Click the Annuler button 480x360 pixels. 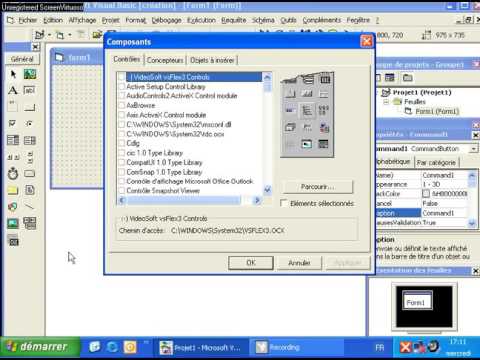click(299, 263)
